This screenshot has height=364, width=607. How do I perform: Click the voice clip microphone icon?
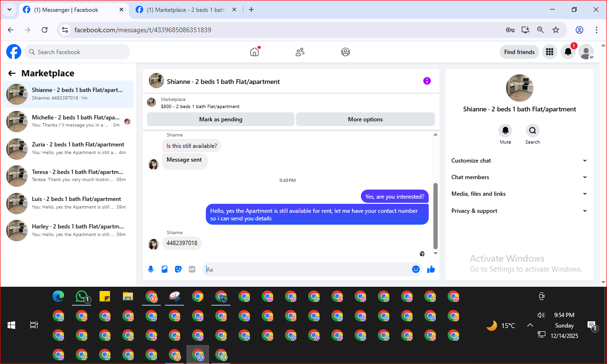151,269
